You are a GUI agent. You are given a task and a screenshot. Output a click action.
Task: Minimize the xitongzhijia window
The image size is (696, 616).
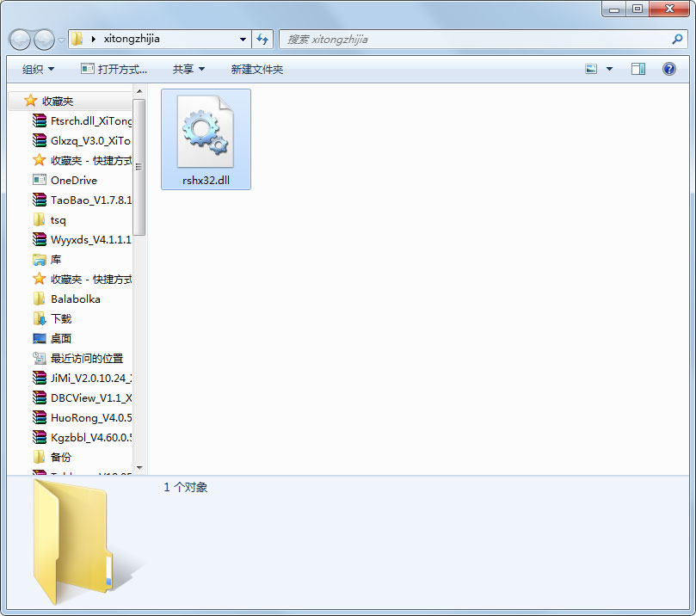click(614, 9)
